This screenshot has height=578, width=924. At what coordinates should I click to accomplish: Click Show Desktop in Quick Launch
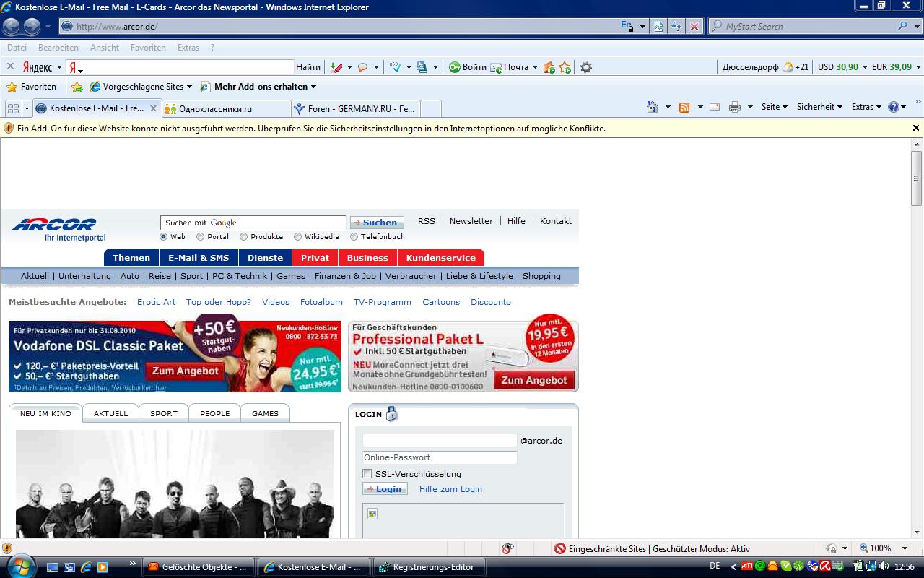click(53, 567)
